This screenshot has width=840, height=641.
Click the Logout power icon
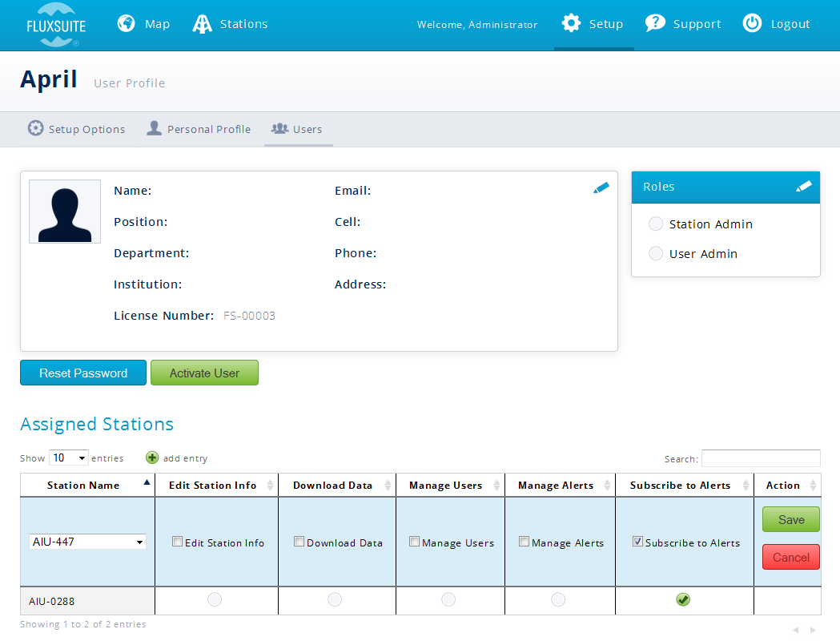coord(752,23)
